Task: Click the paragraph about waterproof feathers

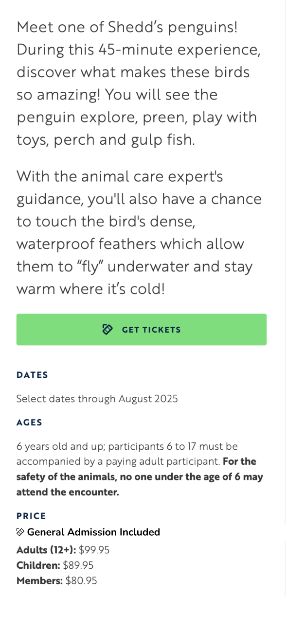Action: 139,233
